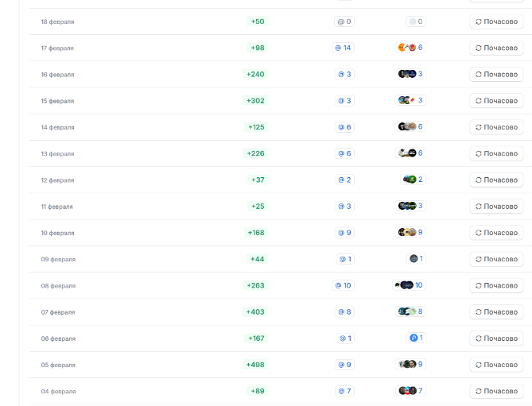The height and width of the screenshot is (406, 532).
Task: Open hourly stats for 07 февраля
Action: tap(496, 312)
